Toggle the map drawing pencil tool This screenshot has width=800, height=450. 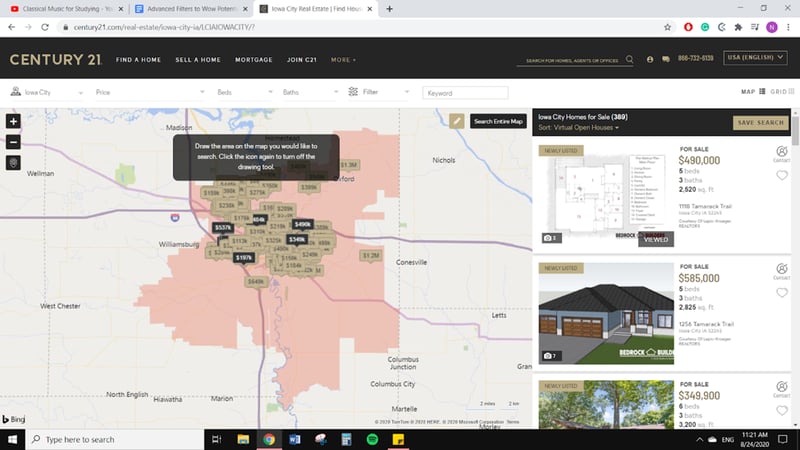(x=457, y=121)
